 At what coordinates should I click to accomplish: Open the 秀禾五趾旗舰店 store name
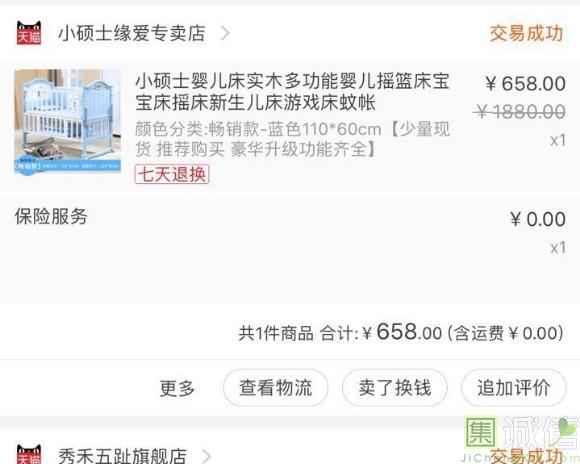[x=122, y=456]
